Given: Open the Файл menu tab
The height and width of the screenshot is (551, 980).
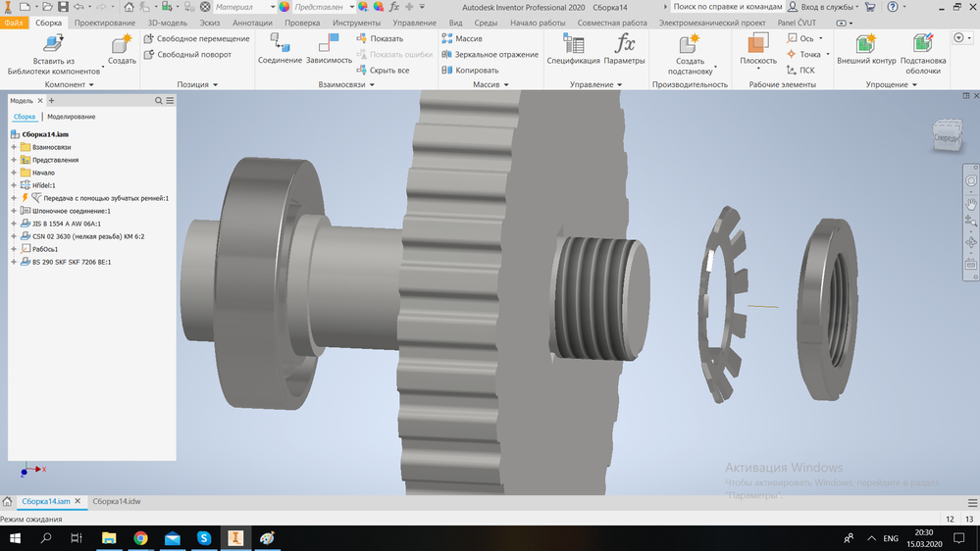Looking at the screenshot, I should pos(13,23).
